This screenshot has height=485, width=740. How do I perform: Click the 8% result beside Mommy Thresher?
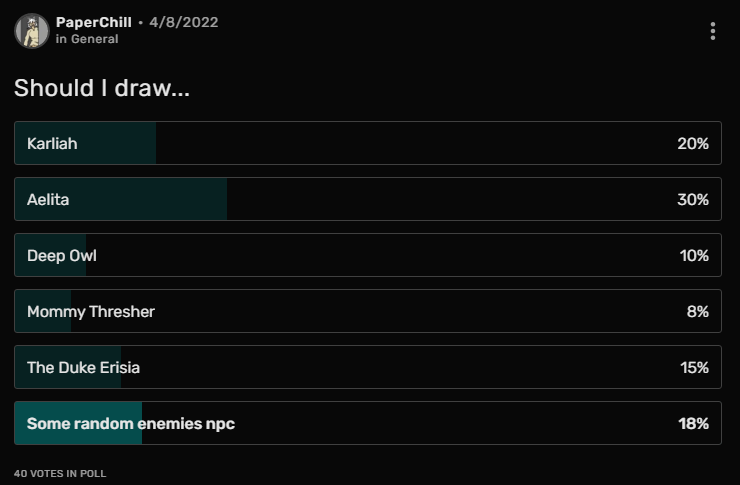pos(697,311)
